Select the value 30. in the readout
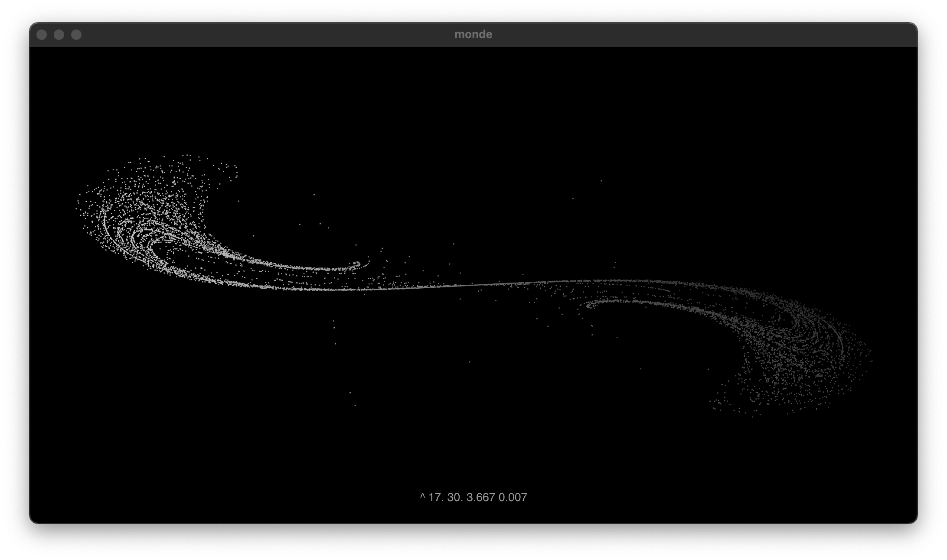Viewport: 947px width, 560px height. coord(455,497)
